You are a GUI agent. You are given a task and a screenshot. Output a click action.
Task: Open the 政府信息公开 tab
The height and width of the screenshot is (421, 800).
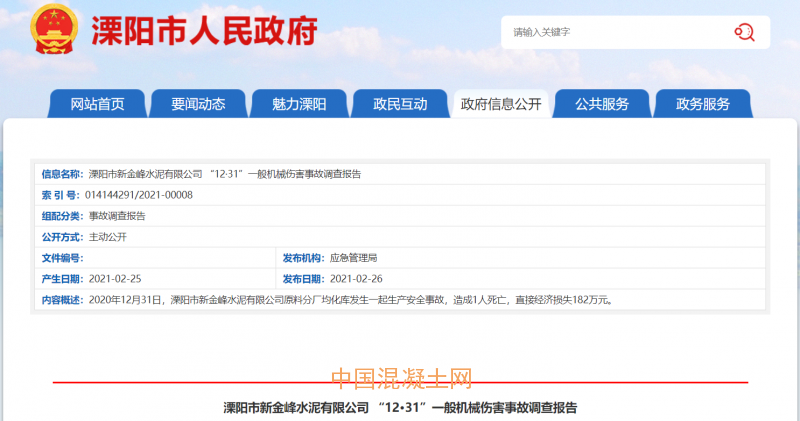[x=500, y=105]
